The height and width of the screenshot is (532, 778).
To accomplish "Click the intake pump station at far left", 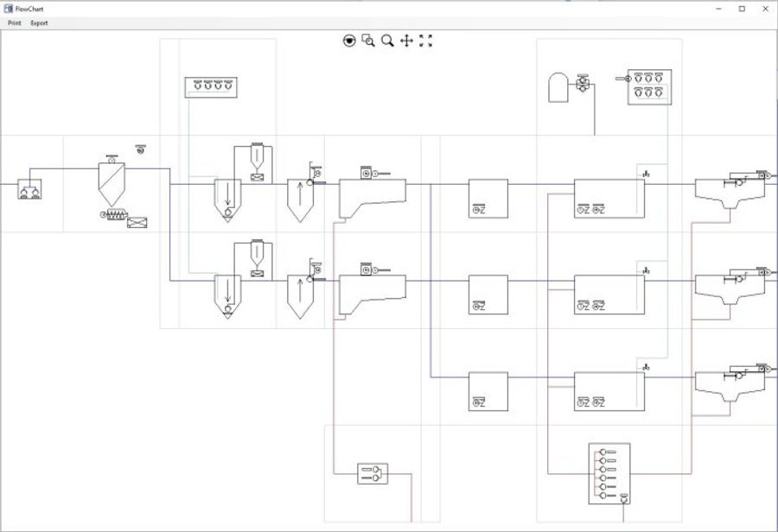I will coord(29,188).
